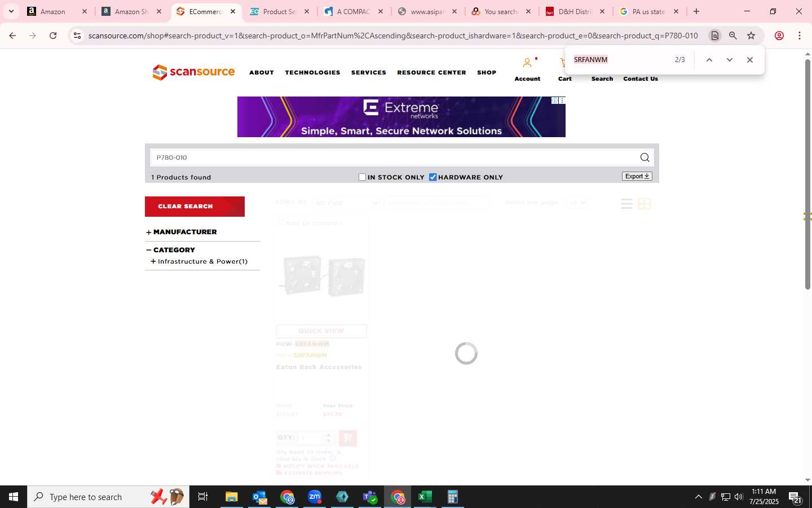Screen dimensions: 812x508
Task: Switch to the PA us state tab
Action: (649, 11)
